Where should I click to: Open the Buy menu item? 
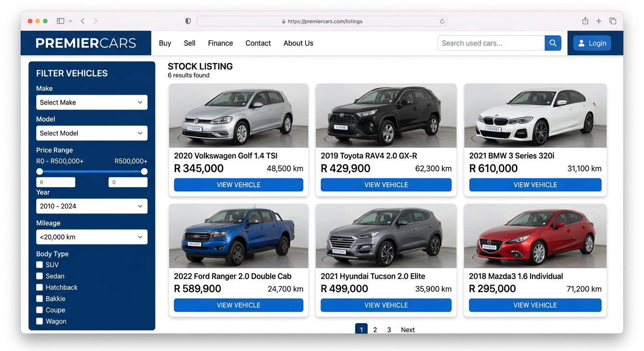(x=165, y=43)
